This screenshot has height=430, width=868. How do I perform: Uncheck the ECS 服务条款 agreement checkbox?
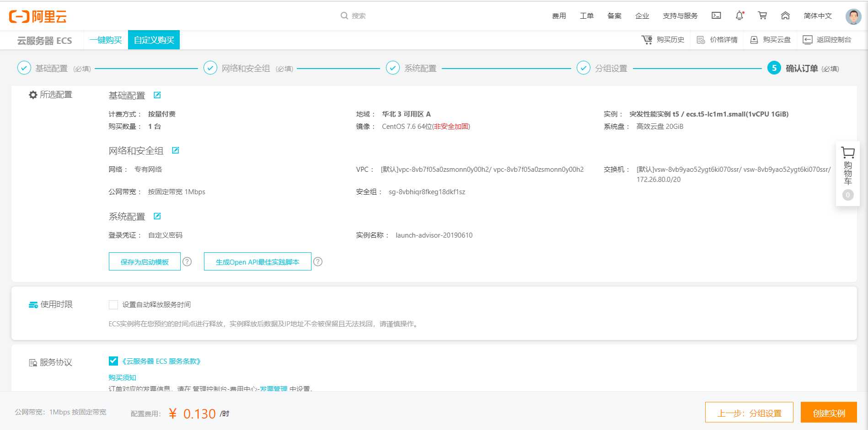point(113,361)
